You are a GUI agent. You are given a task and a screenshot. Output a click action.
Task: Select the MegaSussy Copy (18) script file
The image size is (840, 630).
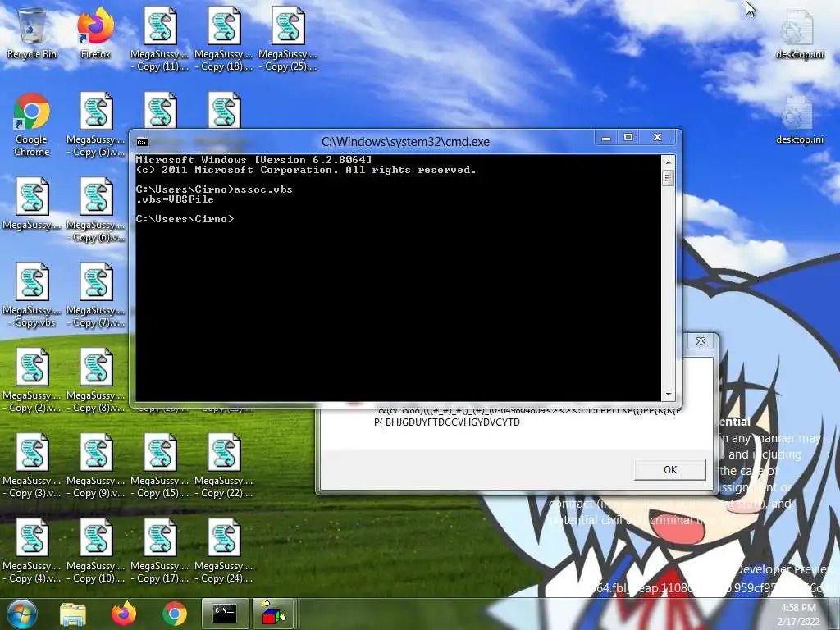pyautogui.click(x=224, y=39)
